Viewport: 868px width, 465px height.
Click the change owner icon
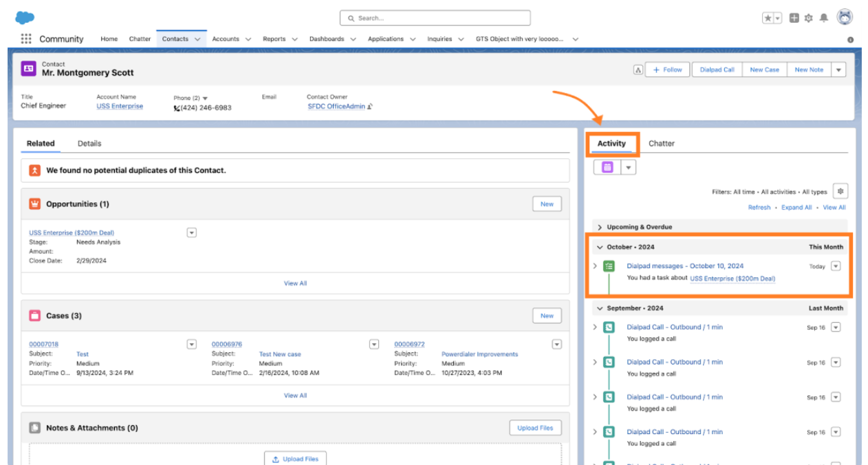[370, 107]
